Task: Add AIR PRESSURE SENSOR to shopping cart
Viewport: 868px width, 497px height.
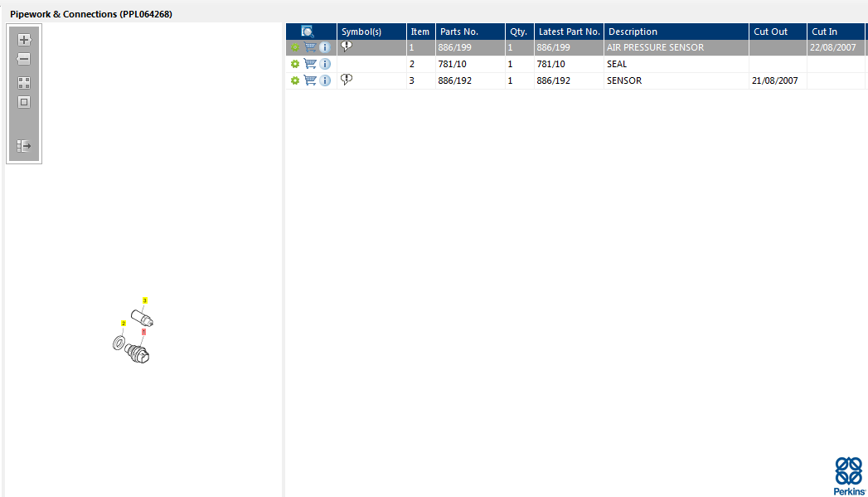Action: [x=310, y=47]
